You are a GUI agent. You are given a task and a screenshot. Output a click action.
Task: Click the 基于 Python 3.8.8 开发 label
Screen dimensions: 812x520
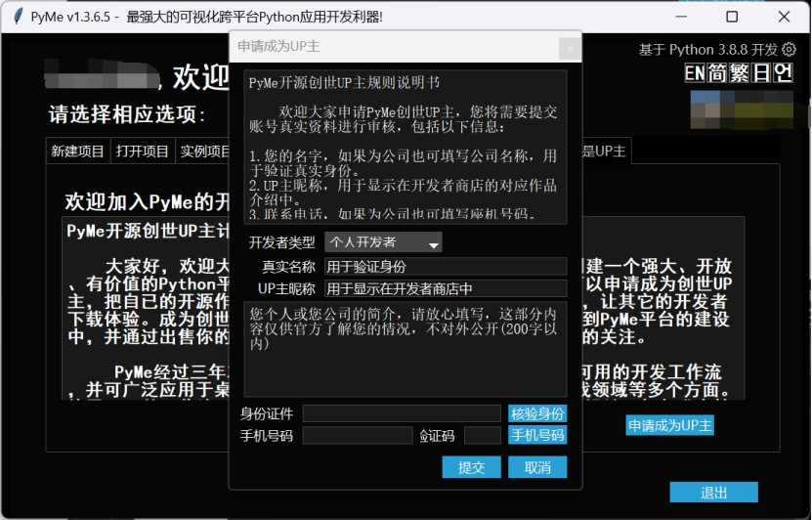(x=707, y=49)
